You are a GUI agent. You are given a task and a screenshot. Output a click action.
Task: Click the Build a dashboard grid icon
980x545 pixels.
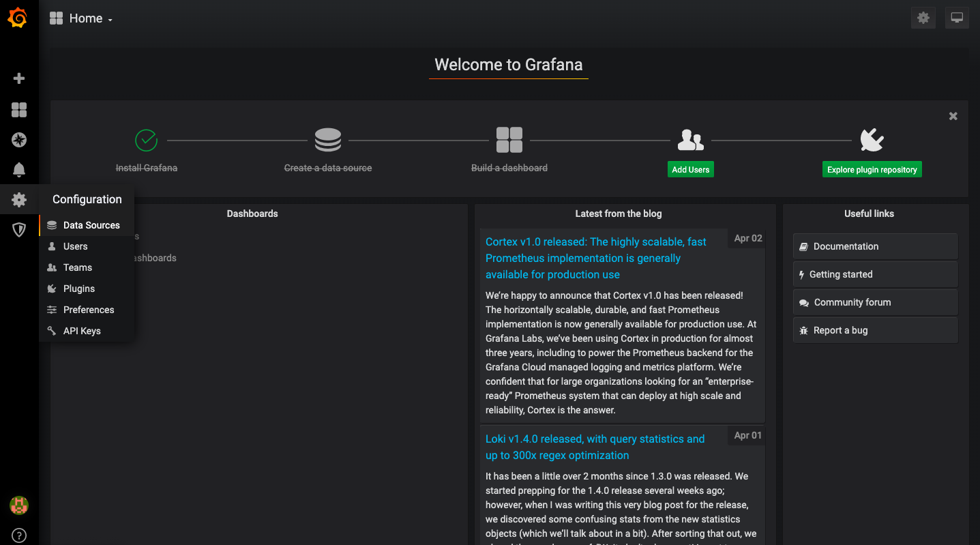coord(509,140)
